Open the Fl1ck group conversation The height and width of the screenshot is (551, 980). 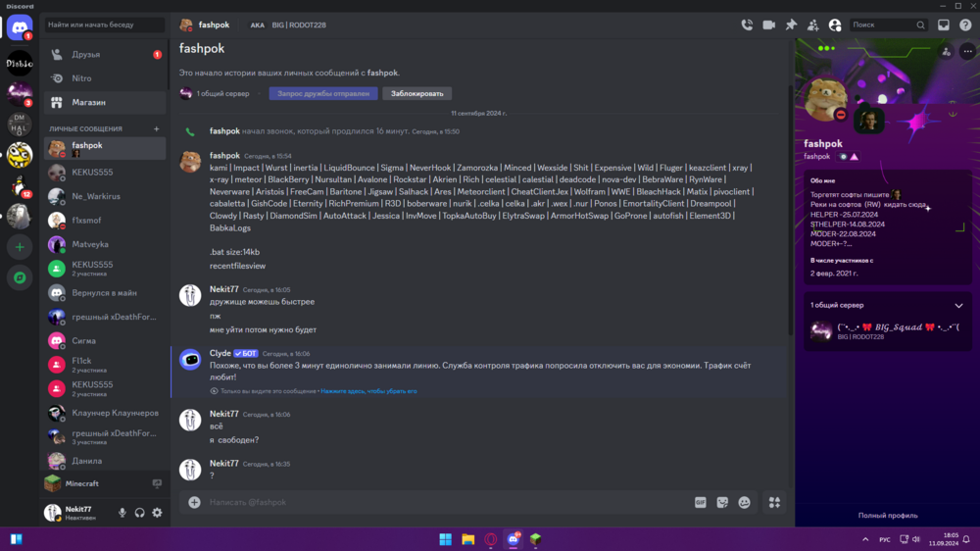pyautogui.click(x=105, y=365)
